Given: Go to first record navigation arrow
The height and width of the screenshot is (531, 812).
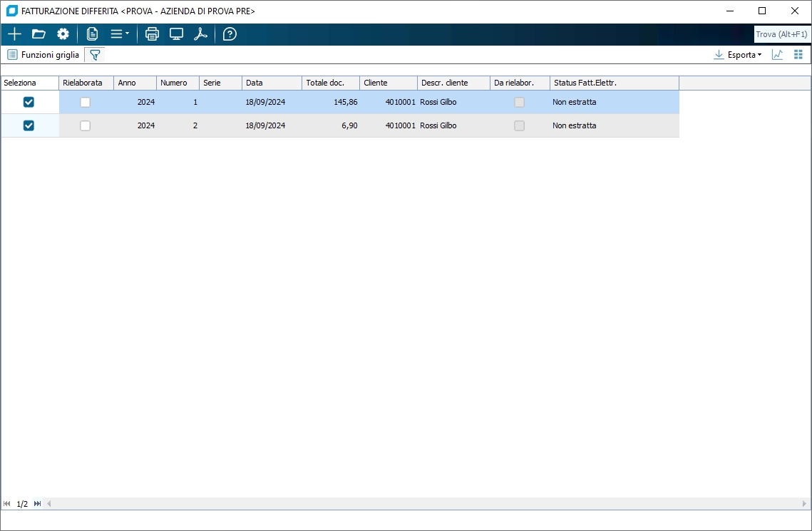Looking at the screenshot, I should 6,504.
